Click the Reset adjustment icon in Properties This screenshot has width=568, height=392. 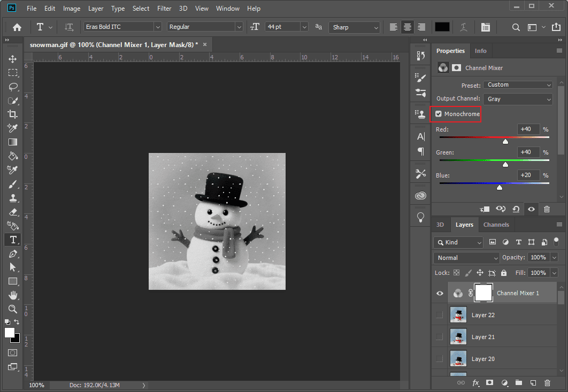click(516, 209)
